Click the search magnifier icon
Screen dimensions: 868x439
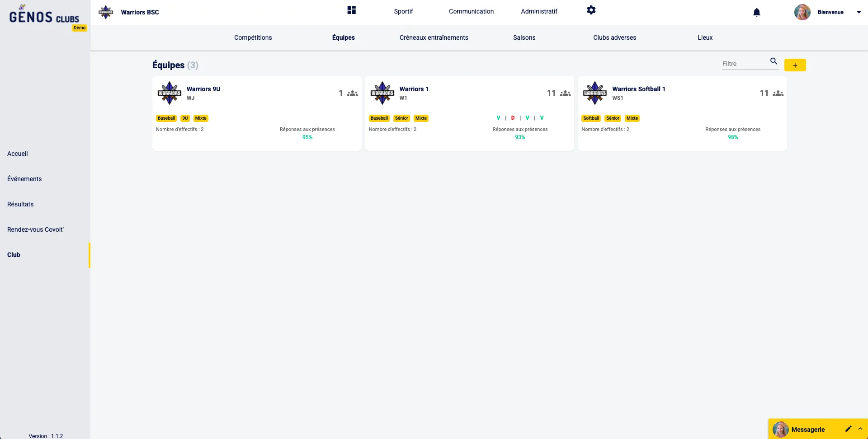774,61
